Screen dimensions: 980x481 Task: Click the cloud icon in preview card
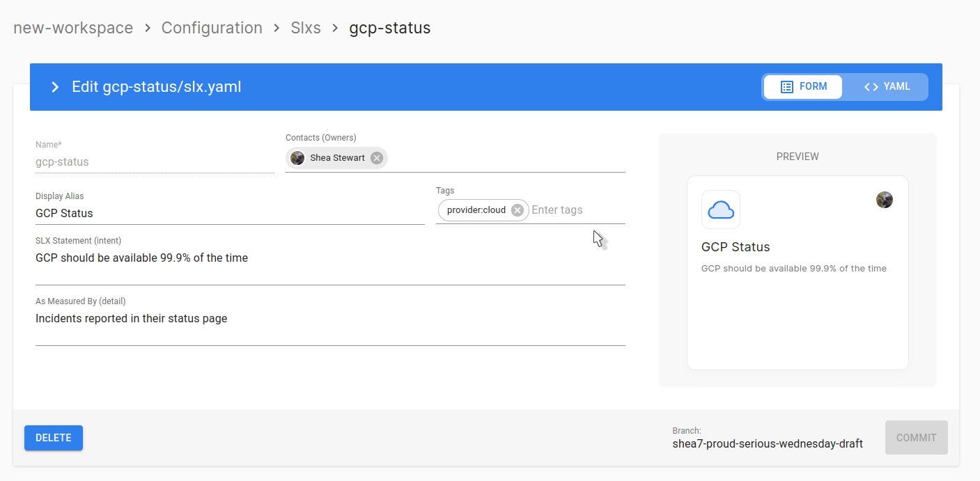pos(721,210)
